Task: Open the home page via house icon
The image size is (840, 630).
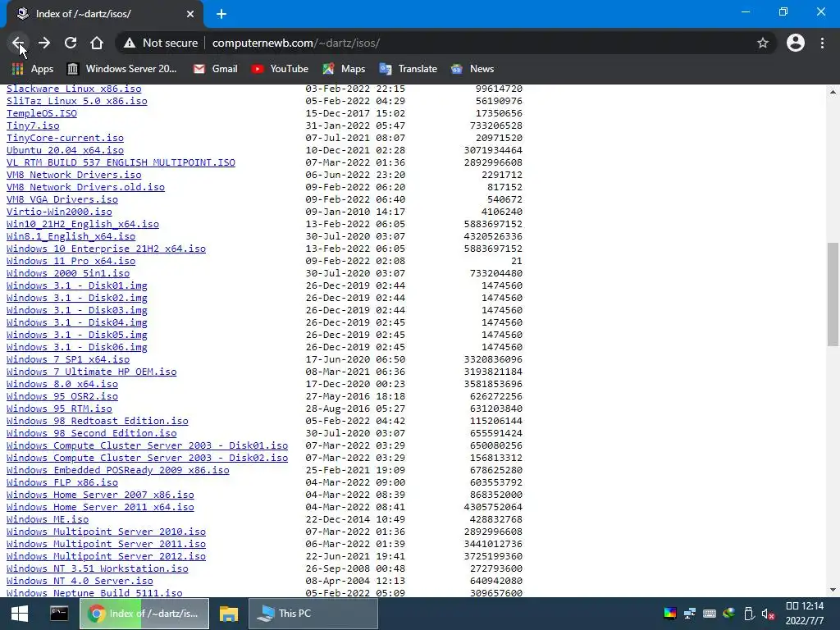Action: [97, 43]
